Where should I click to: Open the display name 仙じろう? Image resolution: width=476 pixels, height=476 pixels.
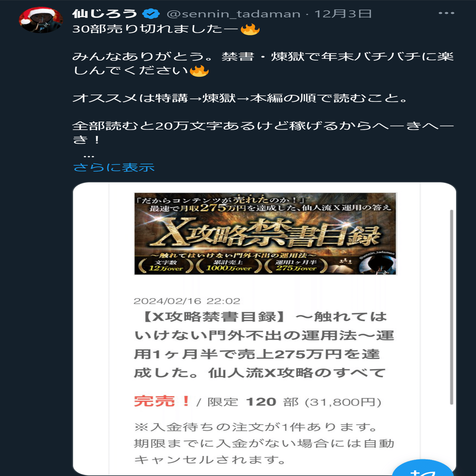click(x=105, y=14)
